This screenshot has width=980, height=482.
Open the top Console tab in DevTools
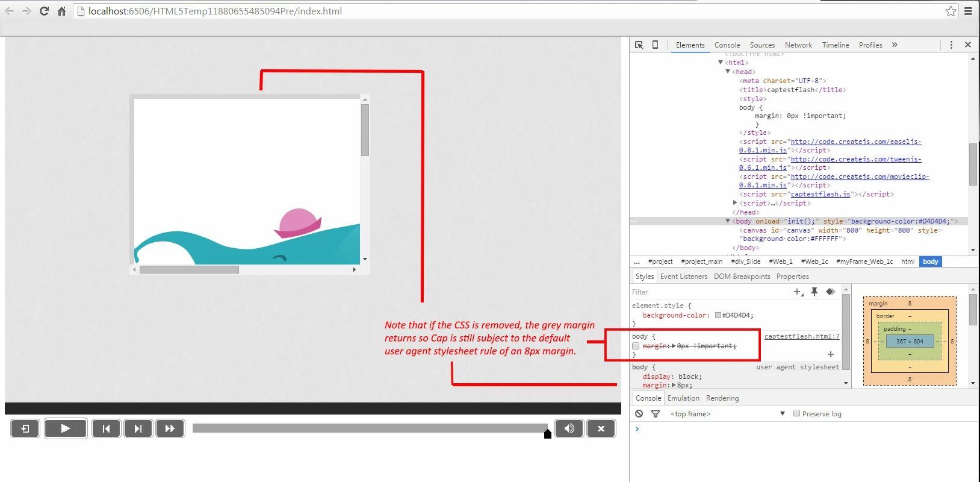[x=727, y=45]
